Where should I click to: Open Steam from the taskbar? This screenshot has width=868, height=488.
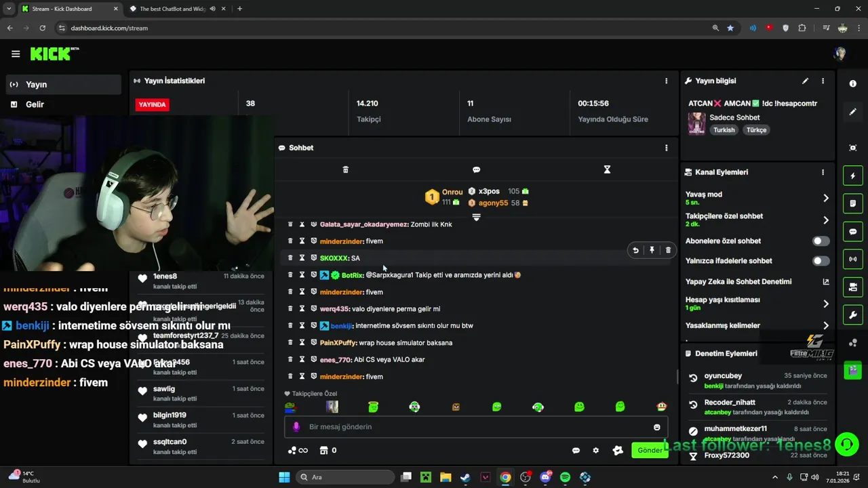pos(465,477)
